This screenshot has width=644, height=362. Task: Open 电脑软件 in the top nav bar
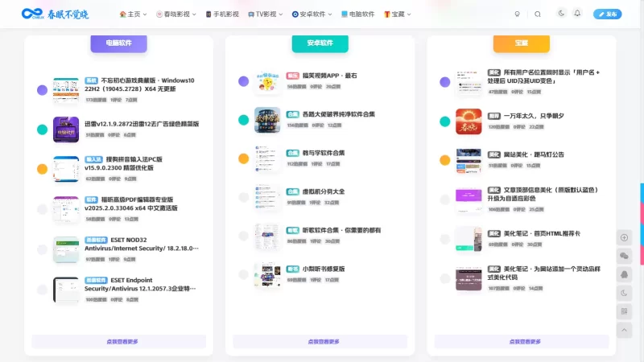coord(361,14)
